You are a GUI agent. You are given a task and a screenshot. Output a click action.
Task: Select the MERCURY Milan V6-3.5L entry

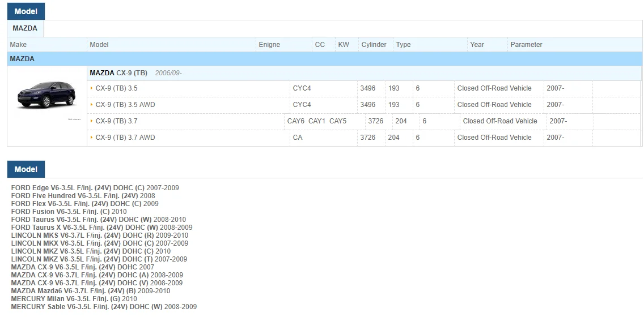(74, 298)
